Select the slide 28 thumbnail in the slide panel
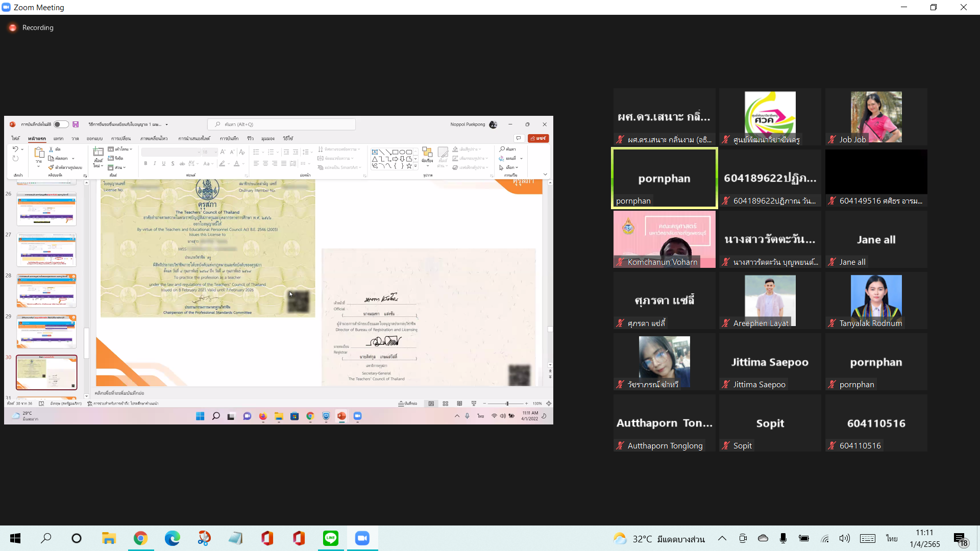 coord(46,291)
